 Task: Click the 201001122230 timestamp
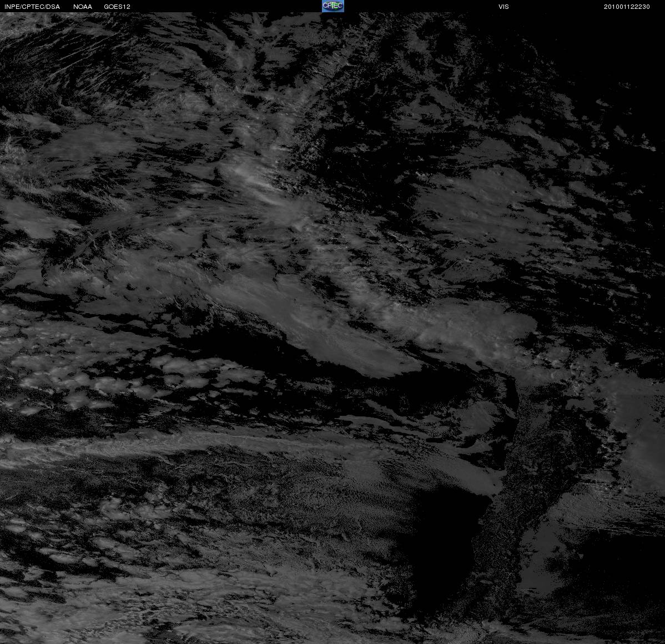[x=627, y=7]
